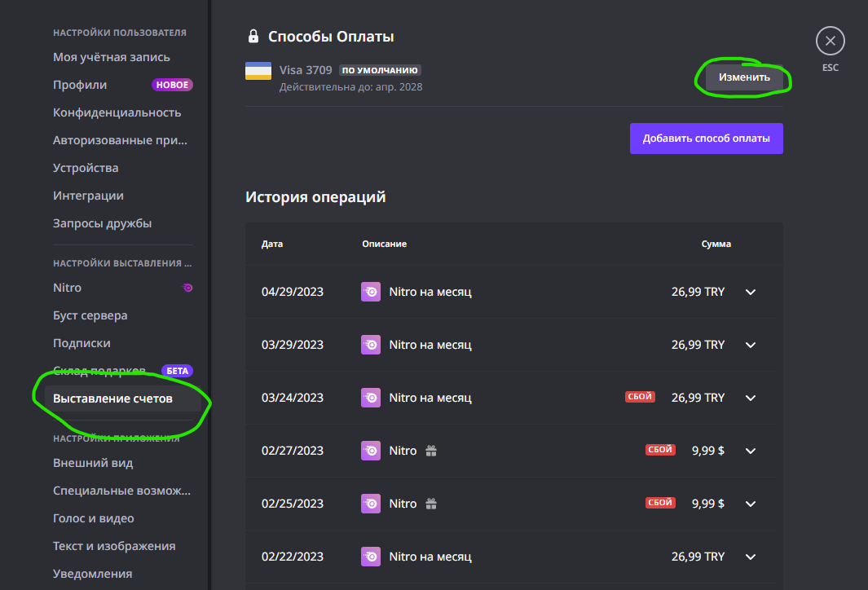Open the Профили settings page
Screen dimensions: 868x590
coord(123,85)
